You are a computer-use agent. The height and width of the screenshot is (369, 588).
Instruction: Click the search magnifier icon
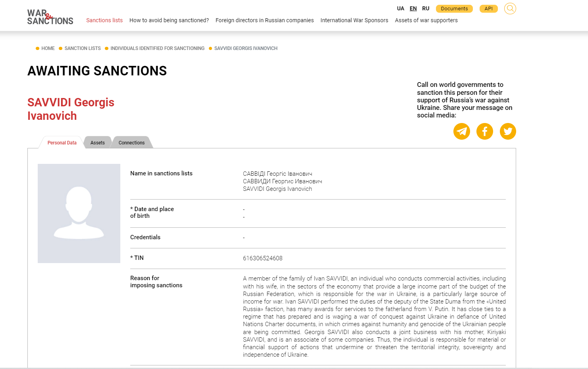coord(510,8)
